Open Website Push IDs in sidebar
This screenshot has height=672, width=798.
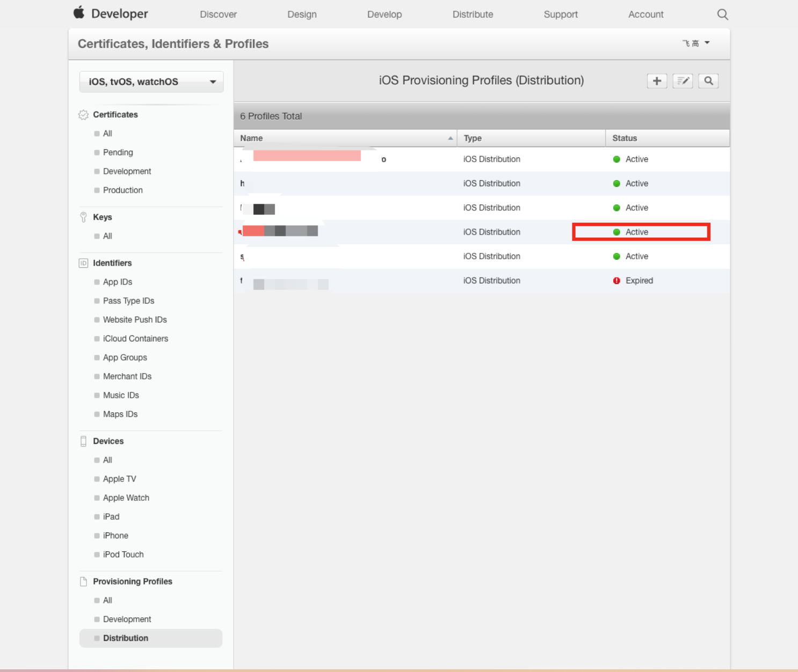[135, 320]
